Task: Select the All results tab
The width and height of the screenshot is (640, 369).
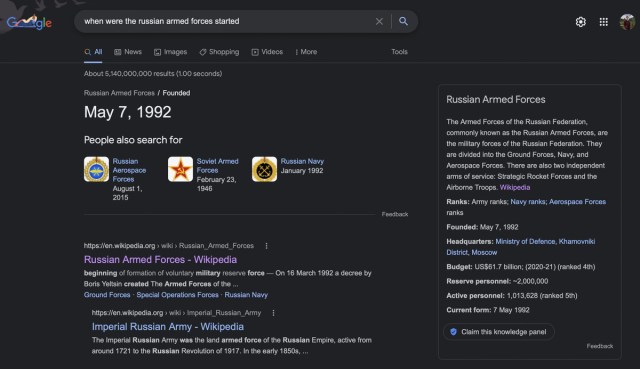Action: pos(93,52)
